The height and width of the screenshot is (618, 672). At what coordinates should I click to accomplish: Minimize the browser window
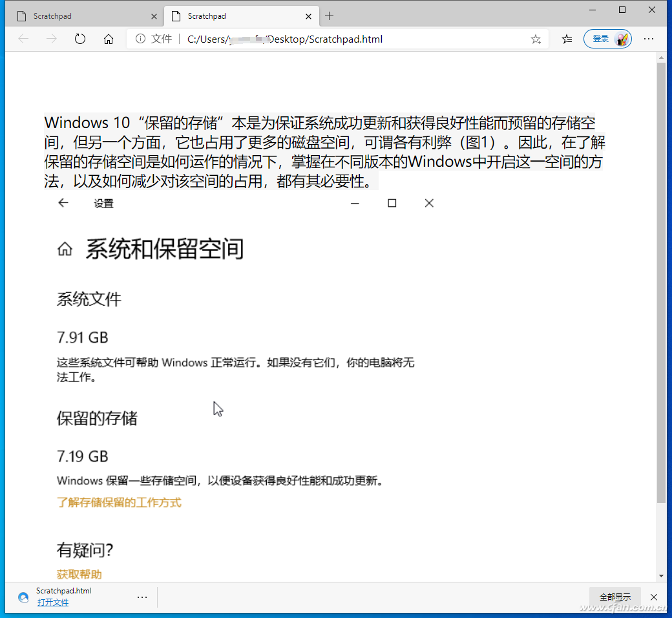[x=593, y=10]
